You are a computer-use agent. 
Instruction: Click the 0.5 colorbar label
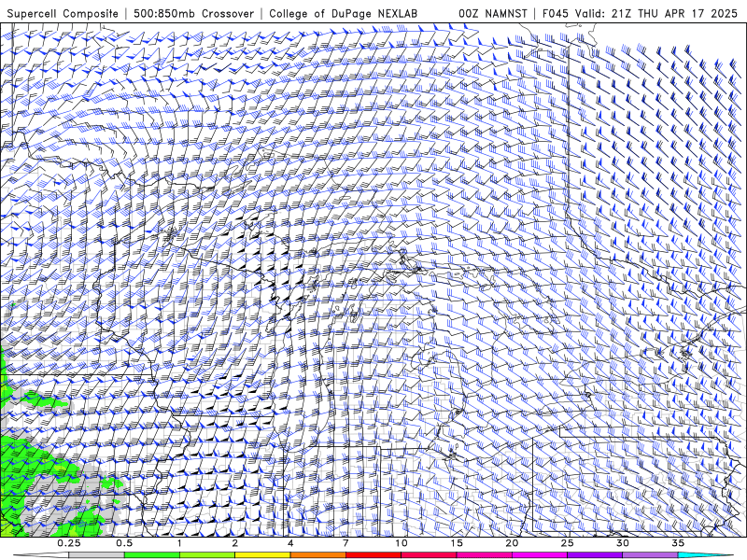(124, 543)
